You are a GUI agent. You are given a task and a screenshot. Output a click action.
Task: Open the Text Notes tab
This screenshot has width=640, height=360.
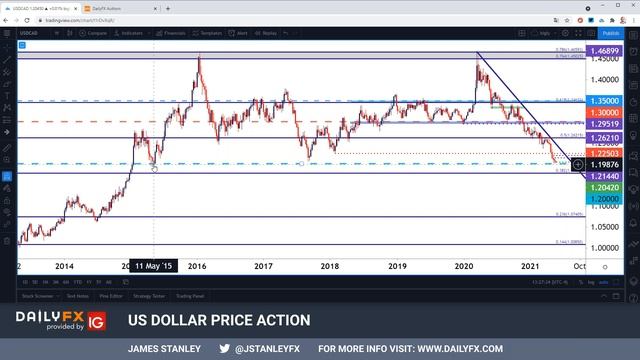tap(78, 296)
